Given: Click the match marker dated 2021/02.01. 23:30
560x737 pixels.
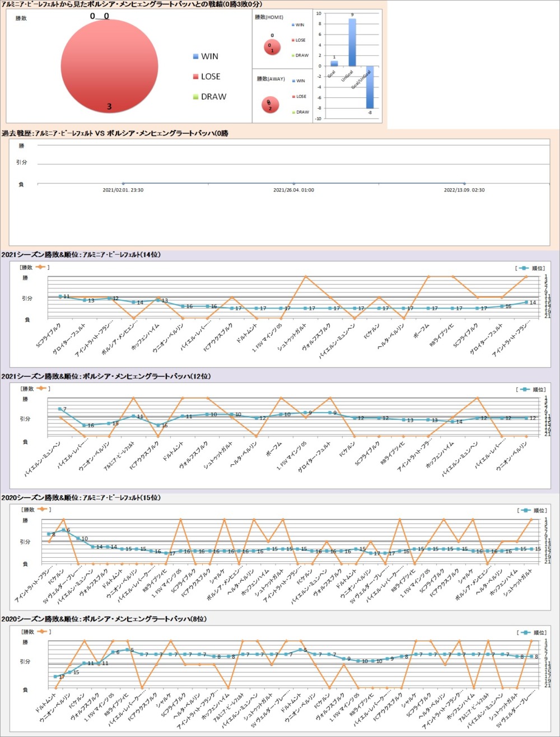Looking at the screenshot, I should tap(123, 183).
